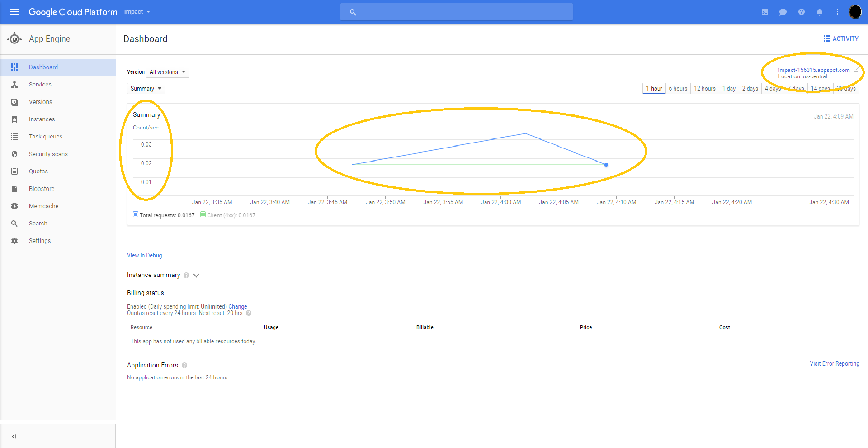Click the Usage column header
The height and width of the screenshot is (448, 868).
click(271, 328)
